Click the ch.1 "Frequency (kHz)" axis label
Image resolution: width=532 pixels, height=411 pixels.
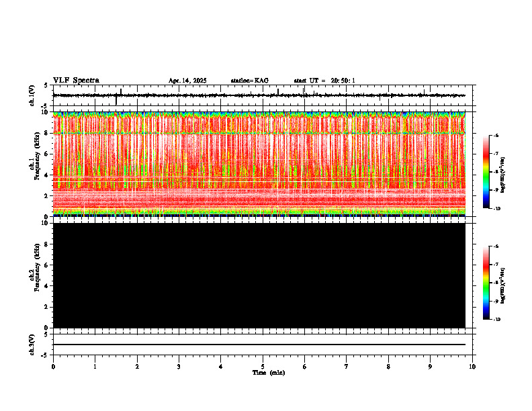click(38, 155)
